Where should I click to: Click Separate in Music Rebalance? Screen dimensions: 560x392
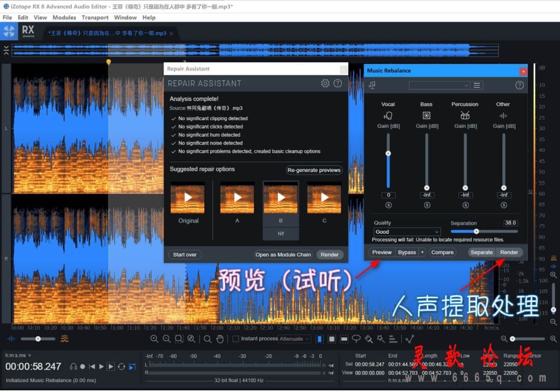481,252
